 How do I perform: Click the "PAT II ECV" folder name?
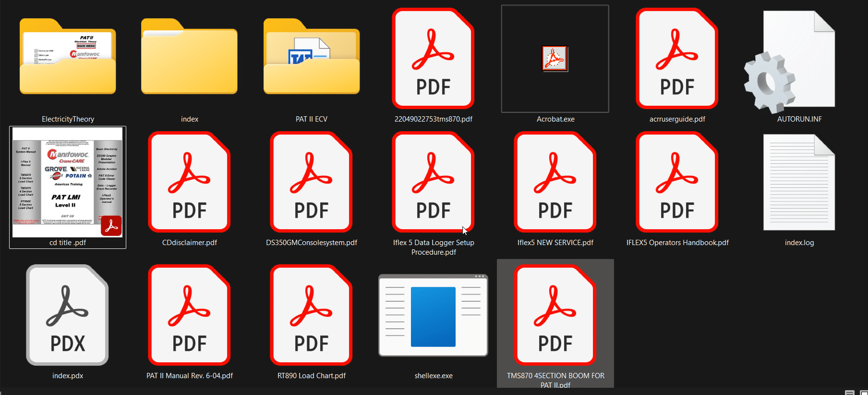coord(312,119)
